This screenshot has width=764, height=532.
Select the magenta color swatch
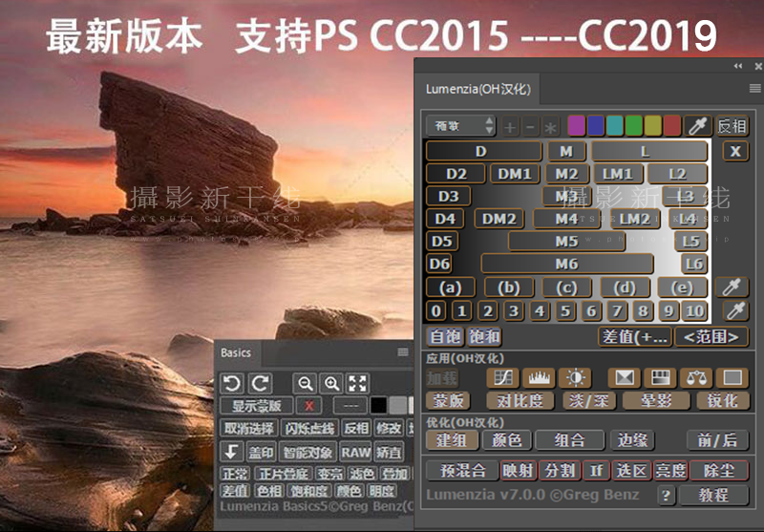tap(577, 126)
